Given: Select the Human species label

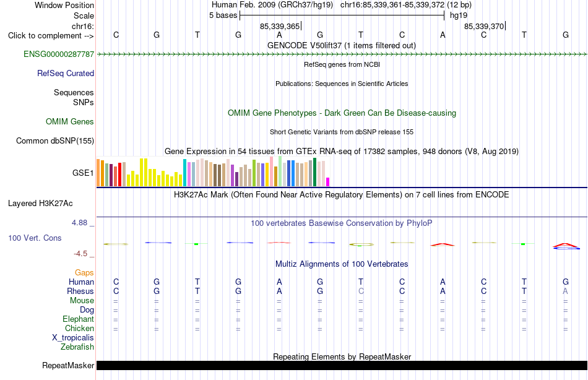Looking at the screenshot, I should click(81, 282).
